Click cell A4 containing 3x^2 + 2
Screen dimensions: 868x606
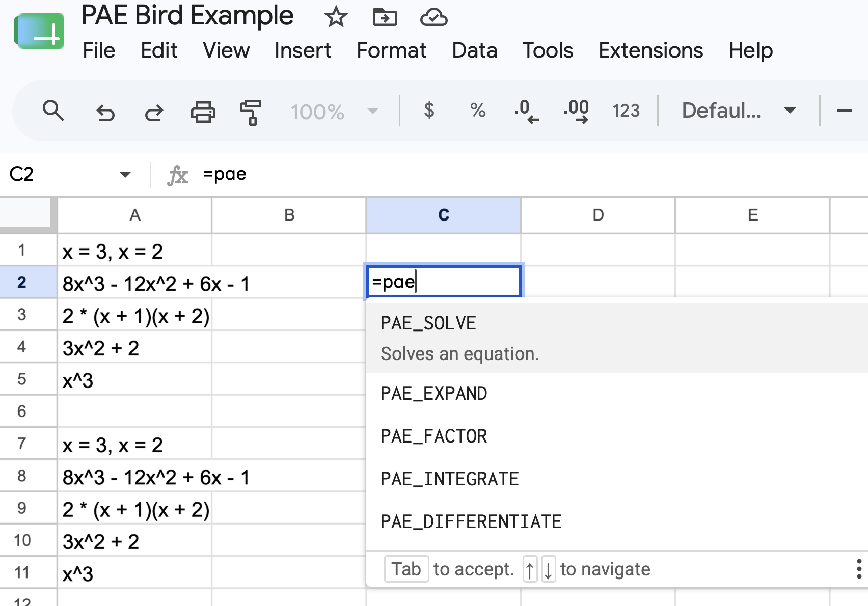pyautogui.click(x=134, y=347)
